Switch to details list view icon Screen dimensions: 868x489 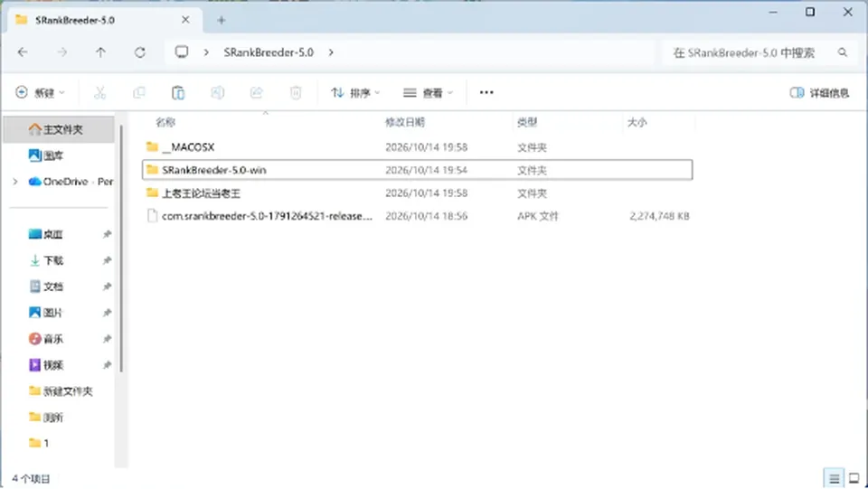[834, 478]
